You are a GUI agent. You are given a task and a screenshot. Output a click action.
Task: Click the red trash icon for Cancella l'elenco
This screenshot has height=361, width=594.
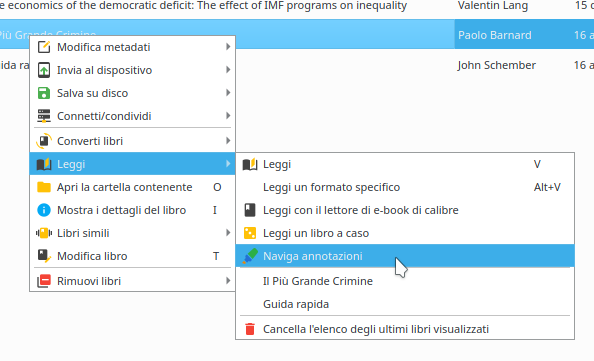click(250, 329)
